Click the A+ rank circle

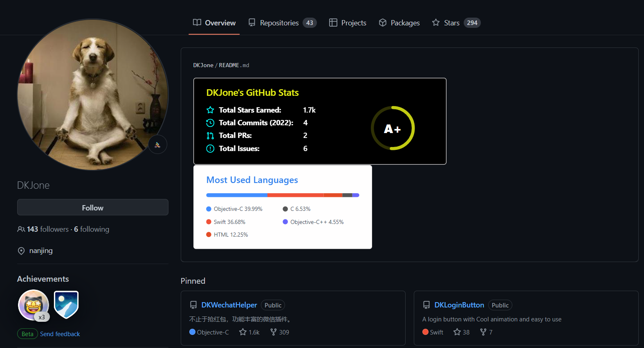pos(393,128)
